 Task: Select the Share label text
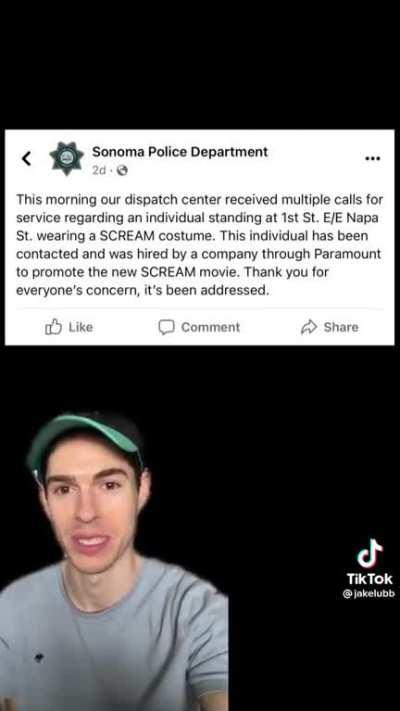(x=341, y=327)
